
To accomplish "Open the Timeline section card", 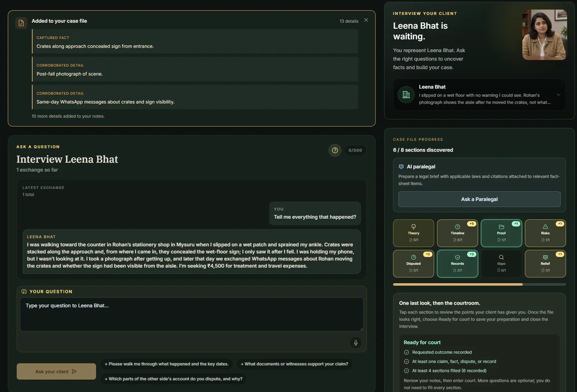I will click(x=457, y=233).
